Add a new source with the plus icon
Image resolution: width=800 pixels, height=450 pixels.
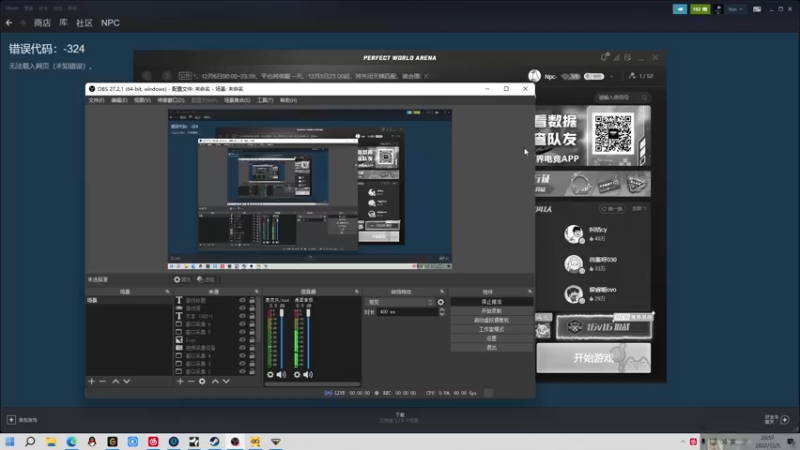coord(180,381)
